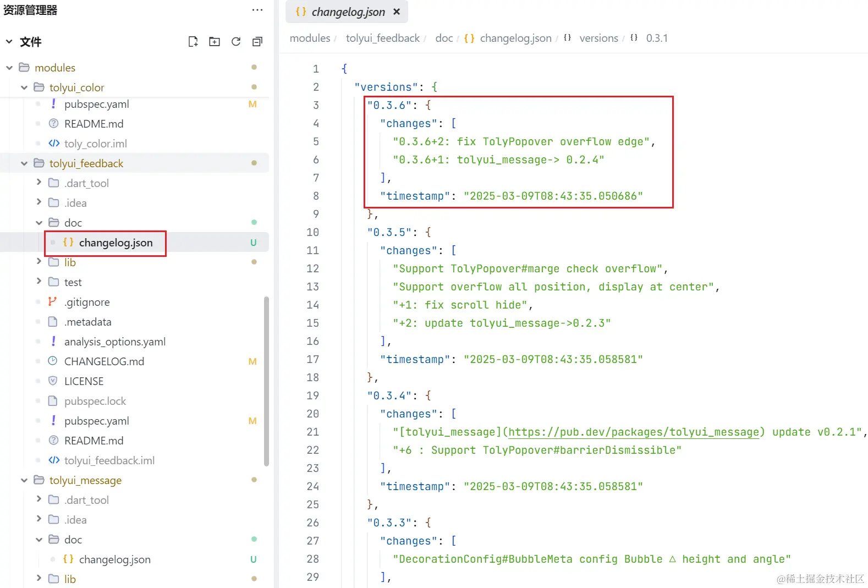Collapse the tolyui_feedback folder

point(24,163)
